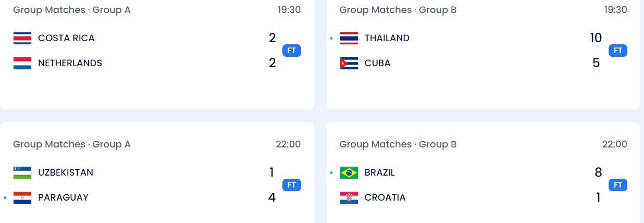Open FT badge for Costa Rica vs Netherlands
Screen dimensions: 644x223
click(x=292, y=51)
